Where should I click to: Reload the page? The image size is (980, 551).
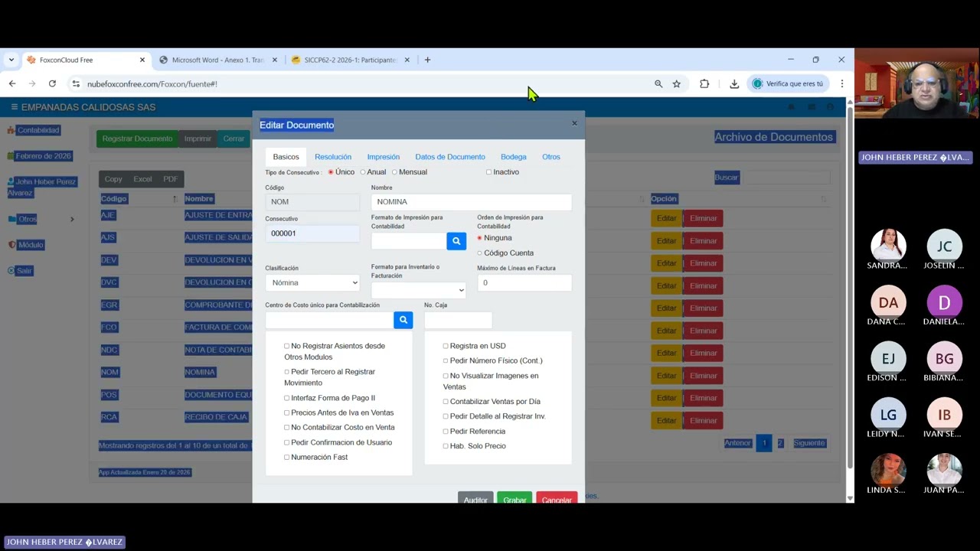point(52,83)
